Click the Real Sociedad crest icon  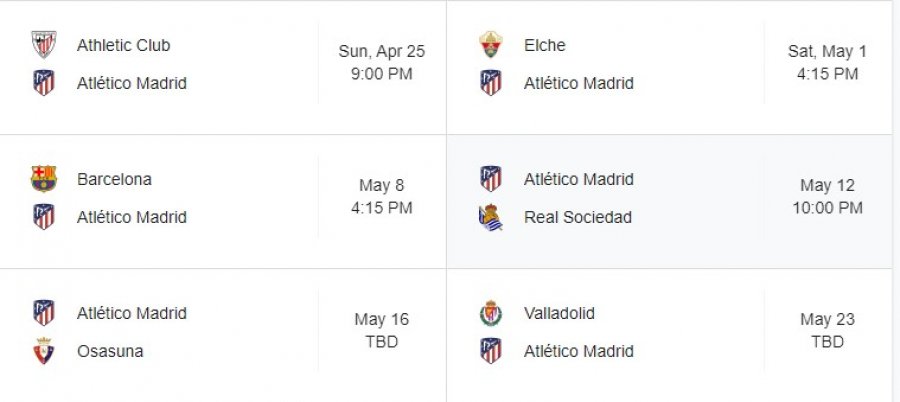pyautogui.click(x=491, y=217)
